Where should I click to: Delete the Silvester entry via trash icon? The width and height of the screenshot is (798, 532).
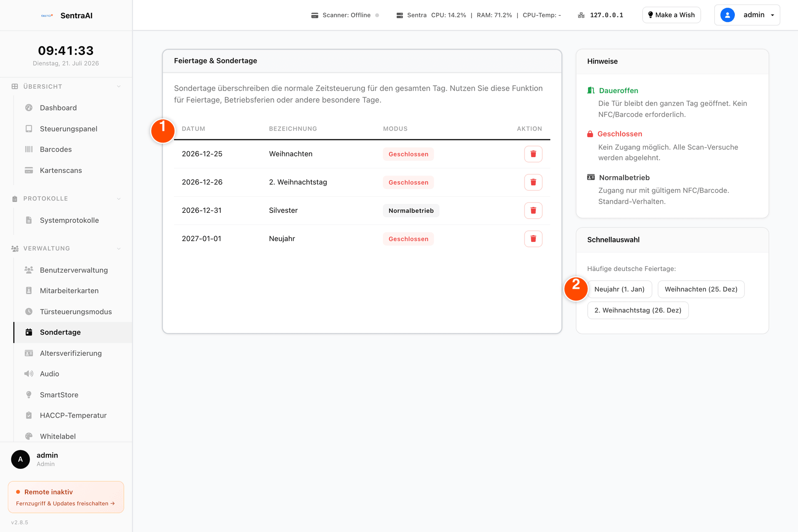click(533, 211)
